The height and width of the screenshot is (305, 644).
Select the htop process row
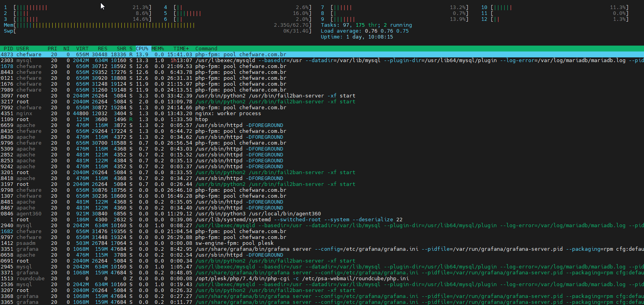click(202, 119)
